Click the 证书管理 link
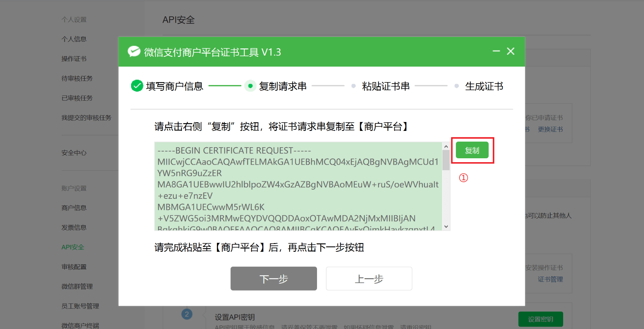 pyautogui.click(x=550, y=280)
